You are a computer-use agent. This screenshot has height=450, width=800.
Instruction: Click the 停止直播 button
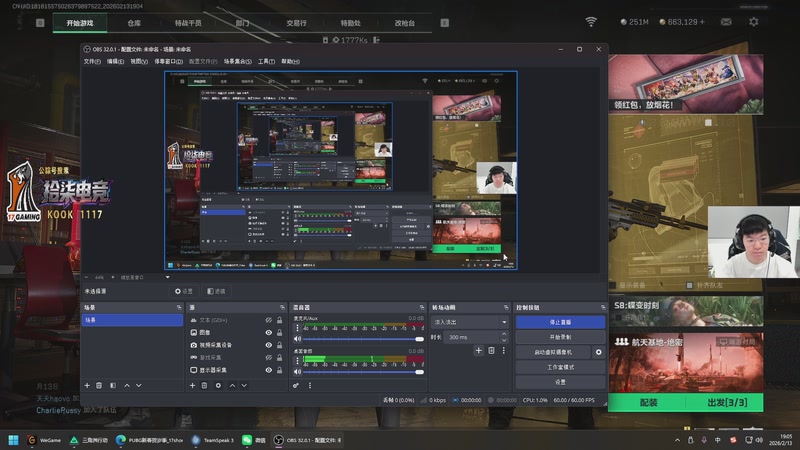[x=560, y=322]
